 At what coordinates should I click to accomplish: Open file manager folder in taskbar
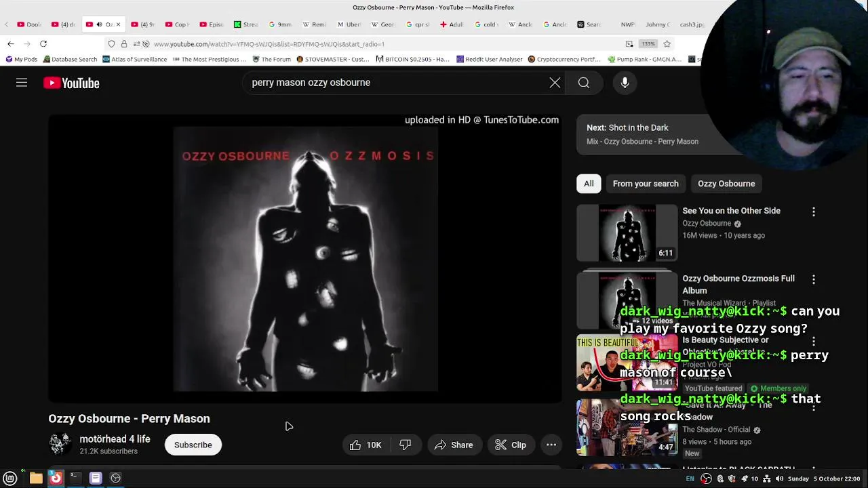(36, 478)
